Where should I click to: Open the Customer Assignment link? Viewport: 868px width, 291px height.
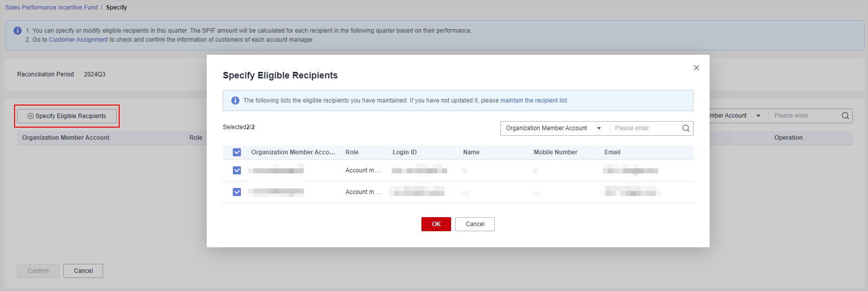[x=78, y=40]
